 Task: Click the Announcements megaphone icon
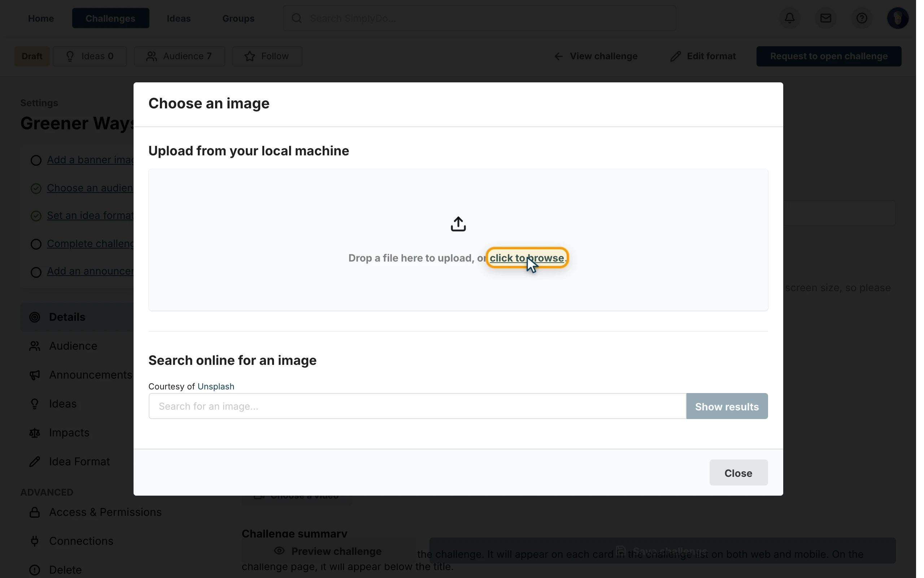coord(35,375)
